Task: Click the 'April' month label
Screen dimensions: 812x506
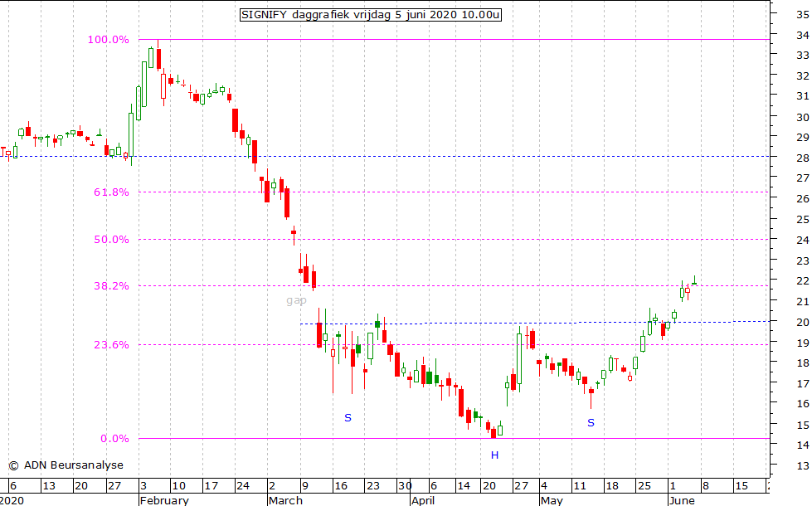Action: (423, 500)
